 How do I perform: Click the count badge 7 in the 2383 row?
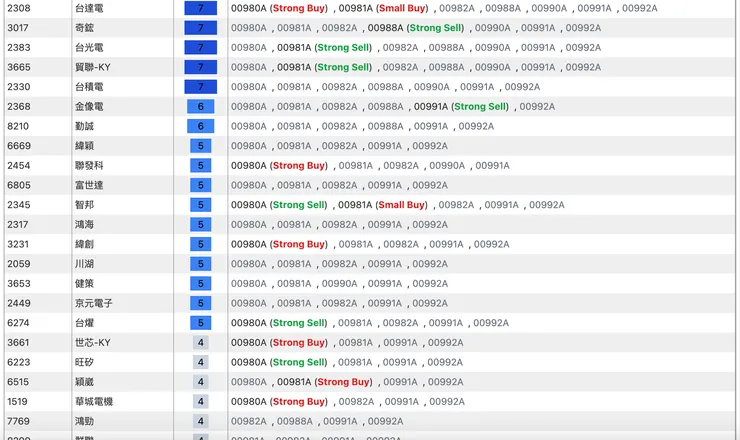pyautogui.click(x=201, y=48)
